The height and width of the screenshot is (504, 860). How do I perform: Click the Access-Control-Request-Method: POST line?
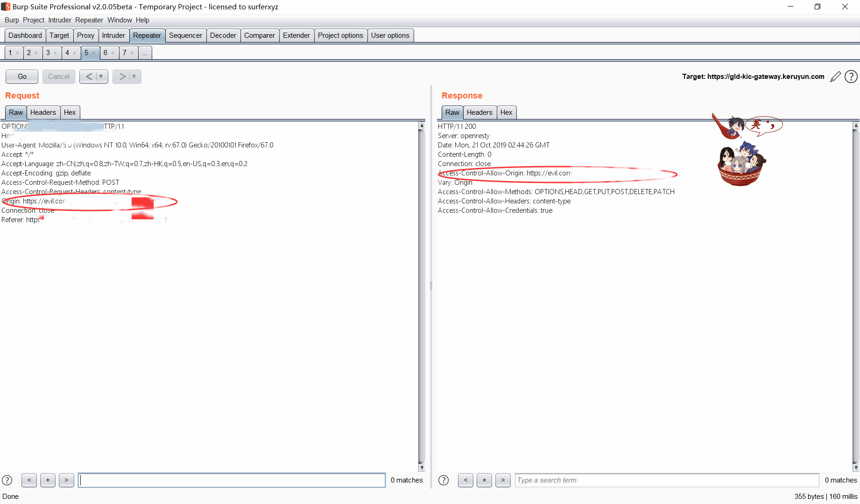[x=60, y=182]
